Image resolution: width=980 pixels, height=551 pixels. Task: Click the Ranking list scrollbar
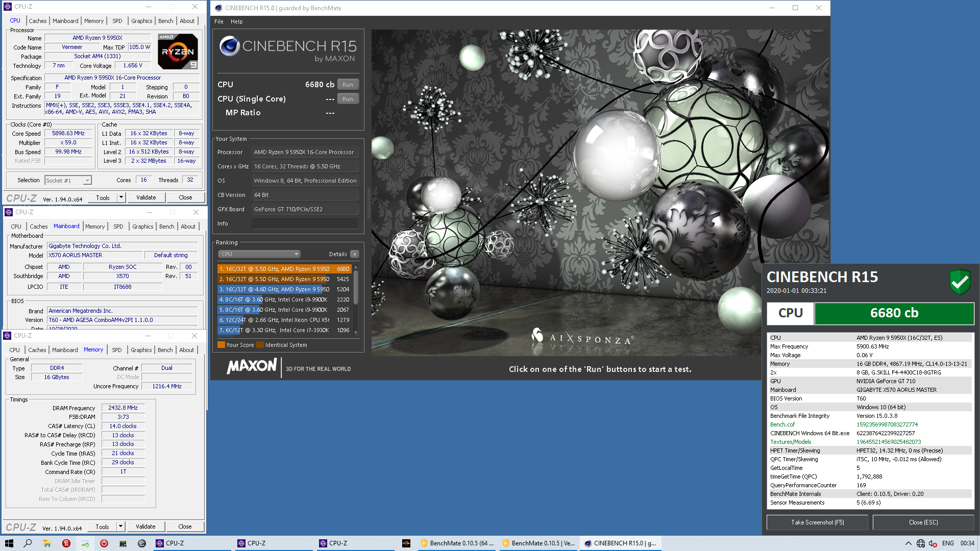point(356,299)
